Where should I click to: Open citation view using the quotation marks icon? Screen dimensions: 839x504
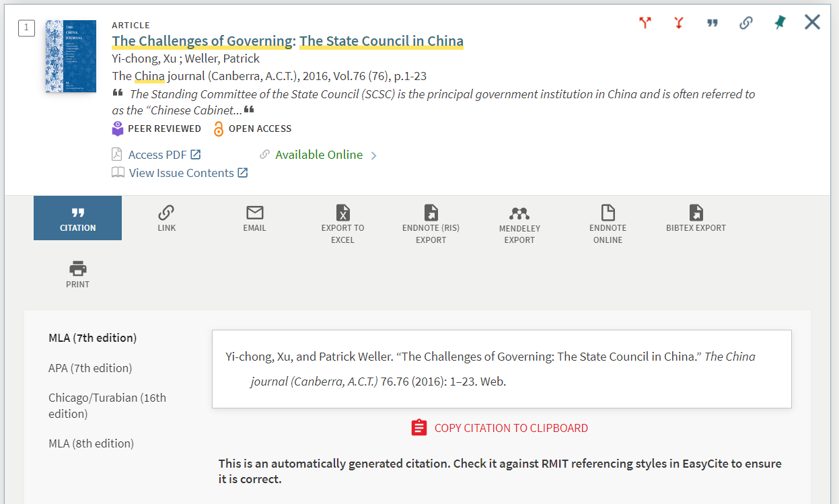tap(712, 22)
